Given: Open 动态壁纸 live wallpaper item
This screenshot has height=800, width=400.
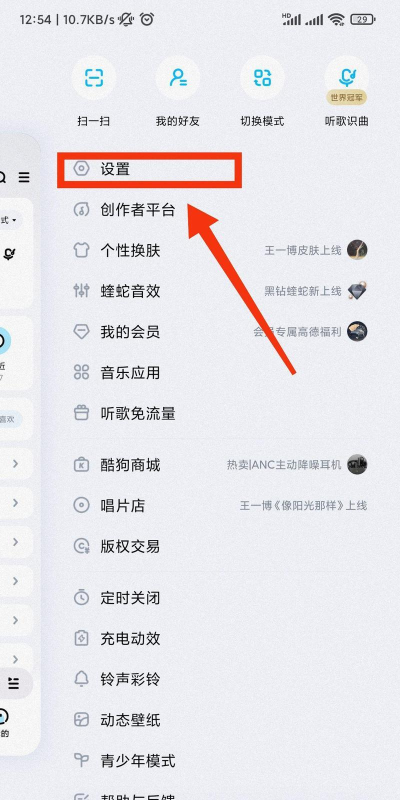Looking at the screenshot, I should coord(220,720).
